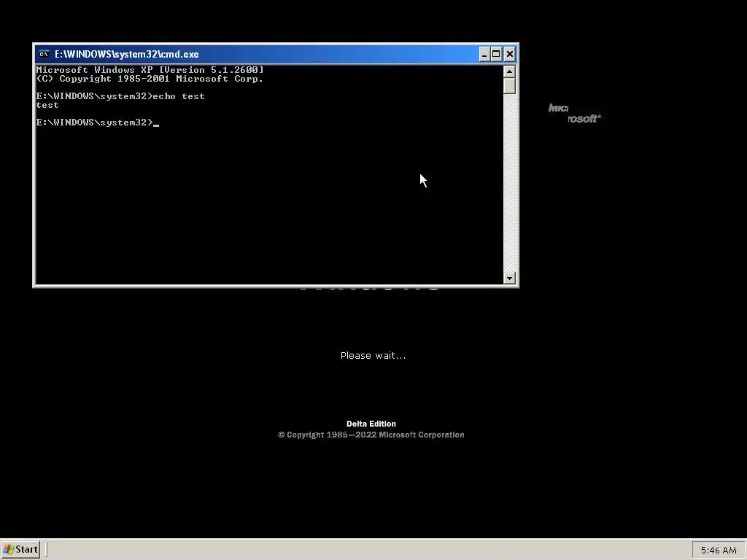This screenshot has width=747, height=560.
Task: Click the 'Microsoft Windows XP [Version 5.1.2600]' line
Action: point(150,70)
